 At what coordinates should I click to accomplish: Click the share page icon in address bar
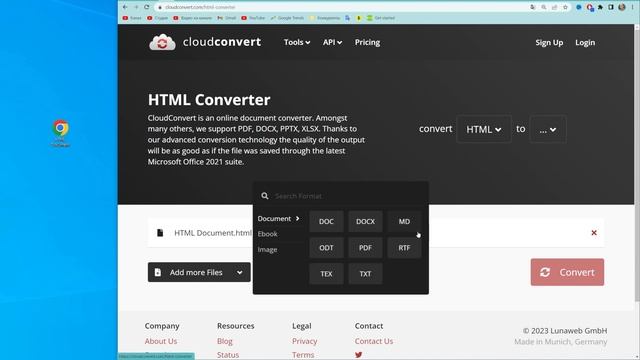click(554, 7)
